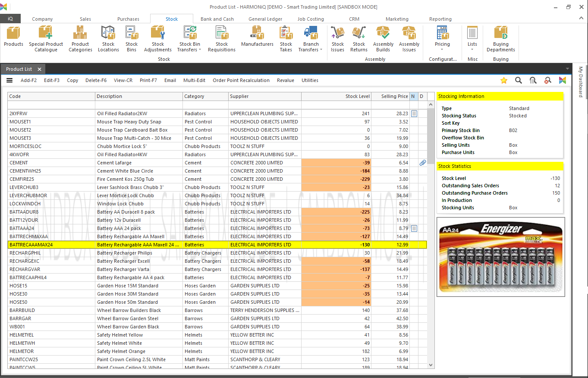Switch to the Purchases ribbon tab

(128, 19)
